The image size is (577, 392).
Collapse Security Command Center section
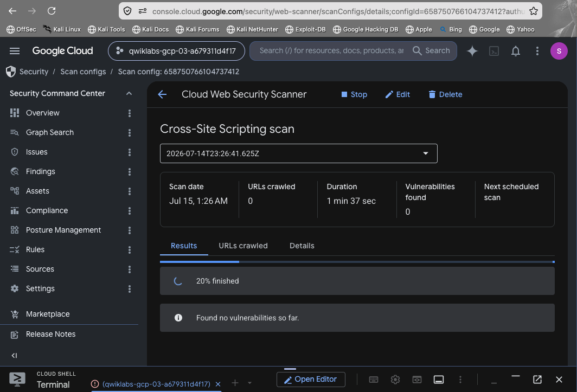tap(129, 93)
